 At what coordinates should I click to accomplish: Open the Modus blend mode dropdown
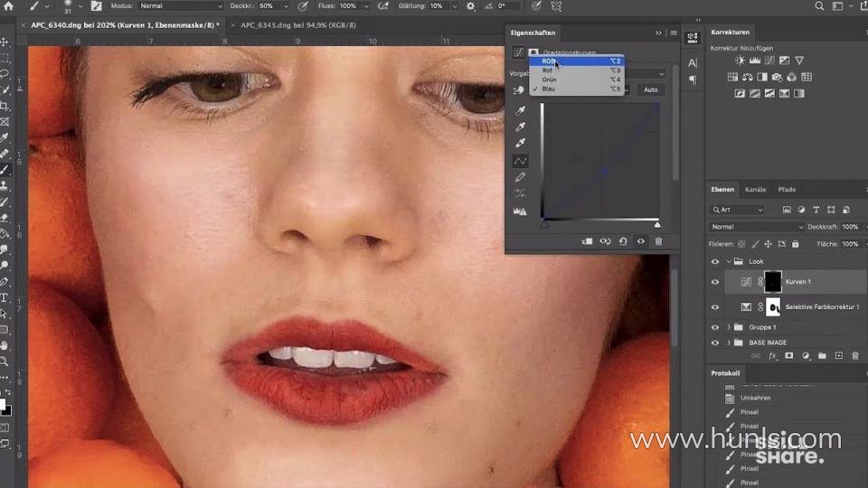[x=180, y=6]
